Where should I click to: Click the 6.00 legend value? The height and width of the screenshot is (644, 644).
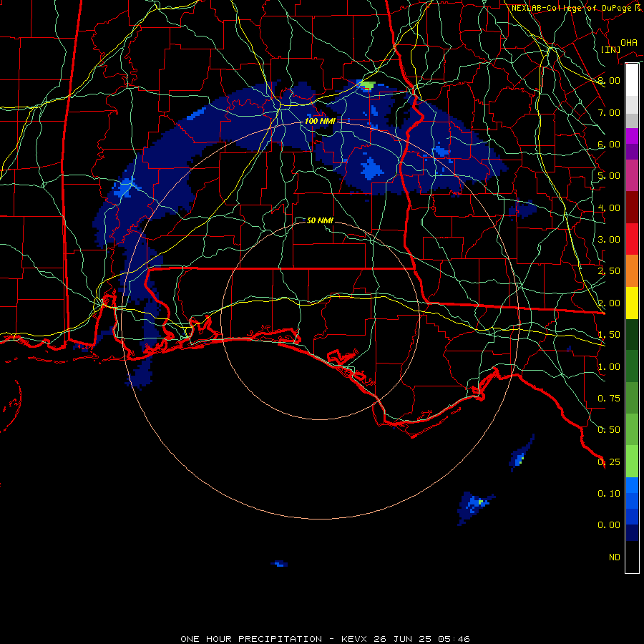click(609, 144)
